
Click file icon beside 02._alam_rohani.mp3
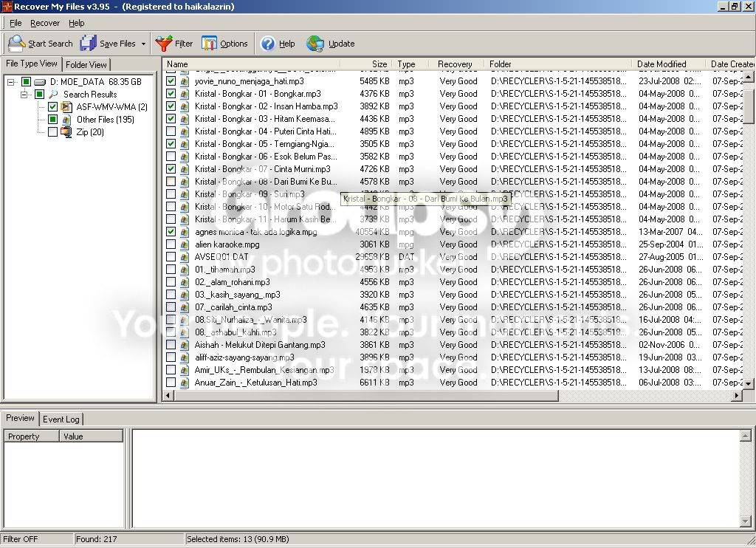[184, 282]
